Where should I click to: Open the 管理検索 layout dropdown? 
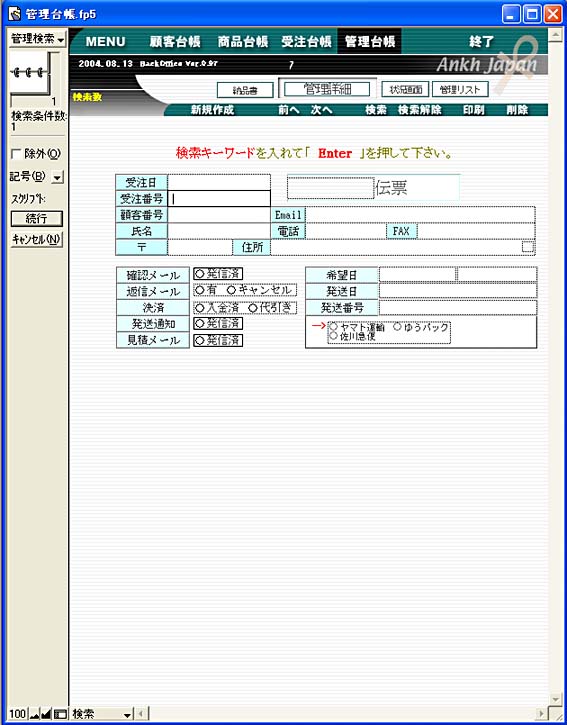[37, 39]
